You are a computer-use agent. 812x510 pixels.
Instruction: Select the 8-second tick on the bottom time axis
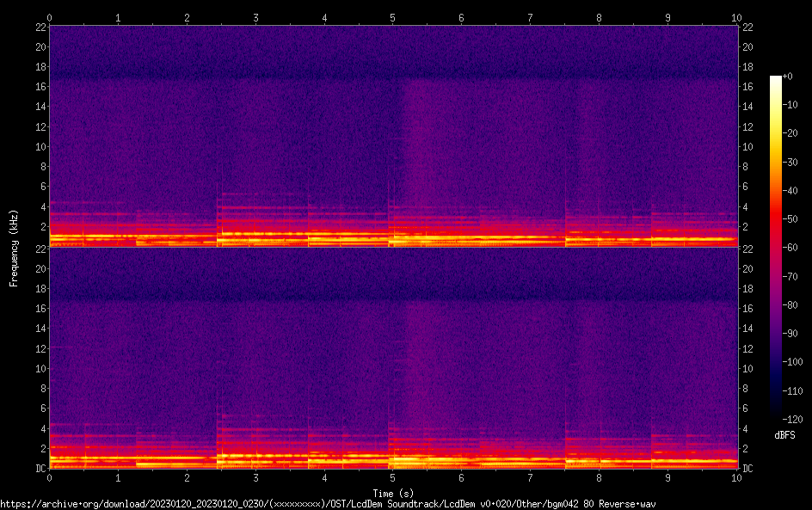click(599, 476)
